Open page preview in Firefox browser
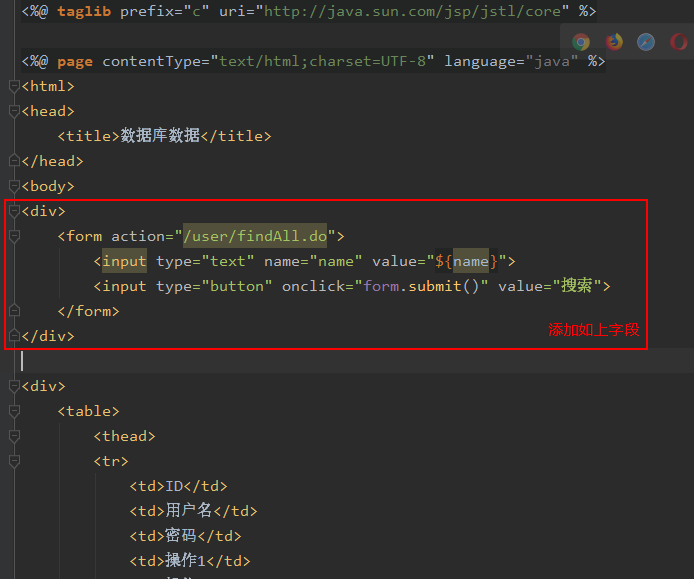Viewport: 694px width, 579px height. [x=614, y=42]
